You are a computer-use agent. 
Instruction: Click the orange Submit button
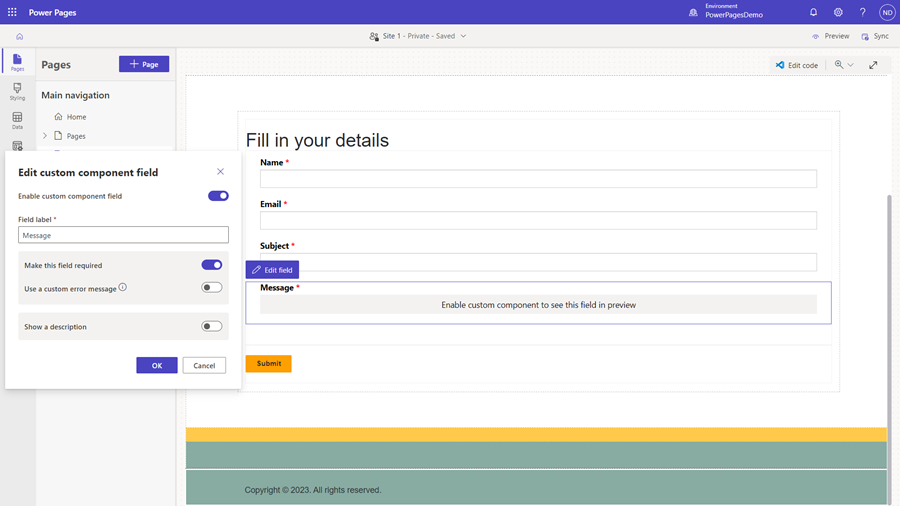click(x=269, y=363)
